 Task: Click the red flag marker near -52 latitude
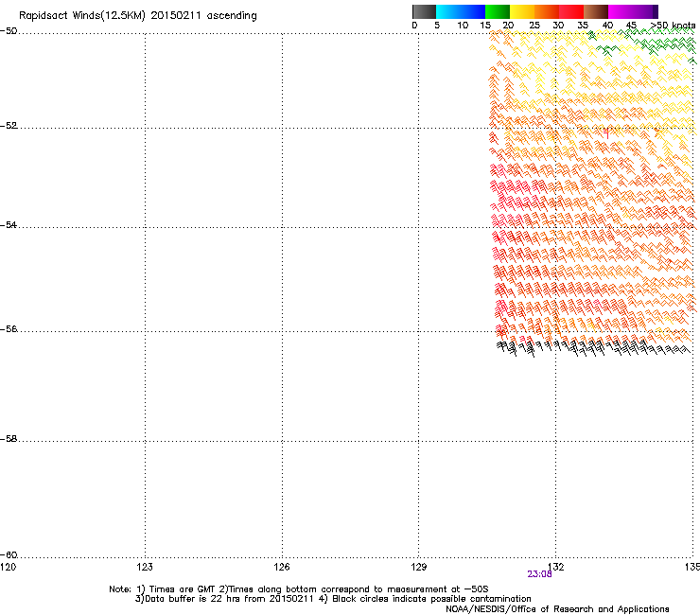606,133
